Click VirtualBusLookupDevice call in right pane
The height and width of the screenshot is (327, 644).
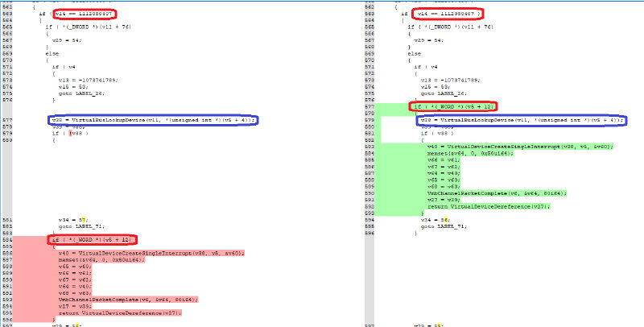(522, 120)
